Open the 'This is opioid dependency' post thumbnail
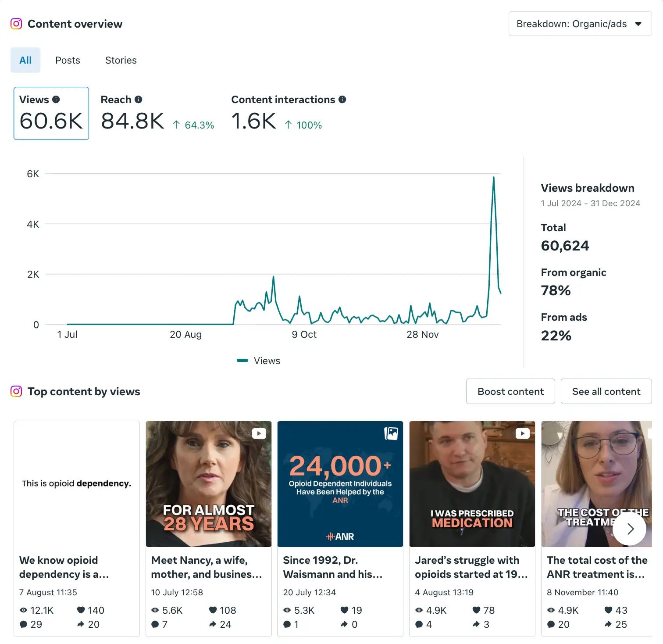663x644 pixels. (x=77, y=483)
